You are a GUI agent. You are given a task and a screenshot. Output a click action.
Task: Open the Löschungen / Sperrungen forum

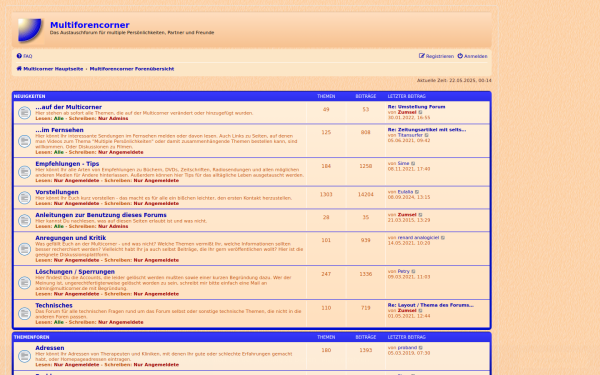pyautogui.click(x=75, y=272)
